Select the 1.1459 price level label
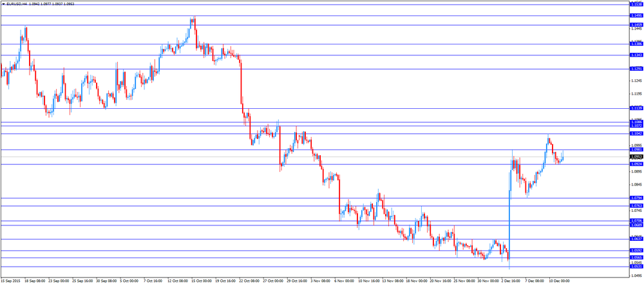644x284 pixels. tap(636, 24)
